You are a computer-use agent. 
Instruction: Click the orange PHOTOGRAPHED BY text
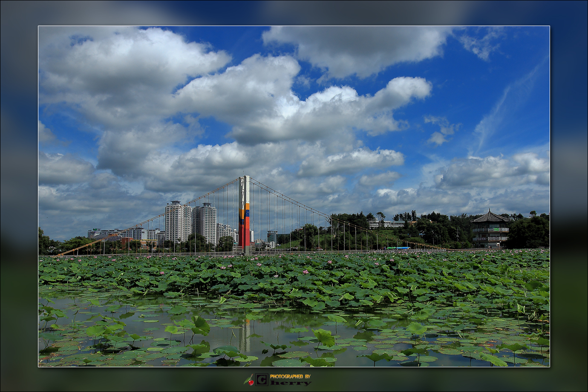pyautogui.click(x=290, y=376)
